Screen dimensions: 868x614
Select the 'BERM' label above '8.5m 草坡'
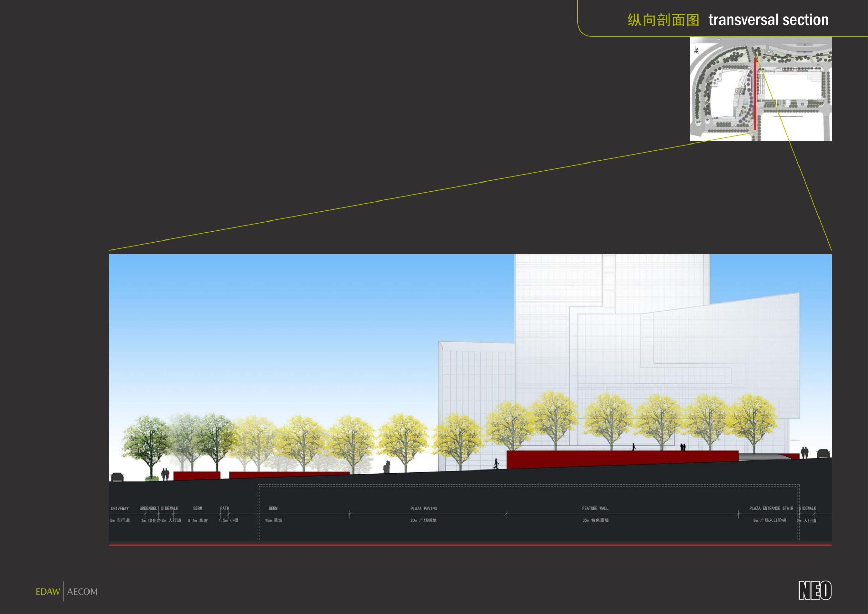point(198,509)
